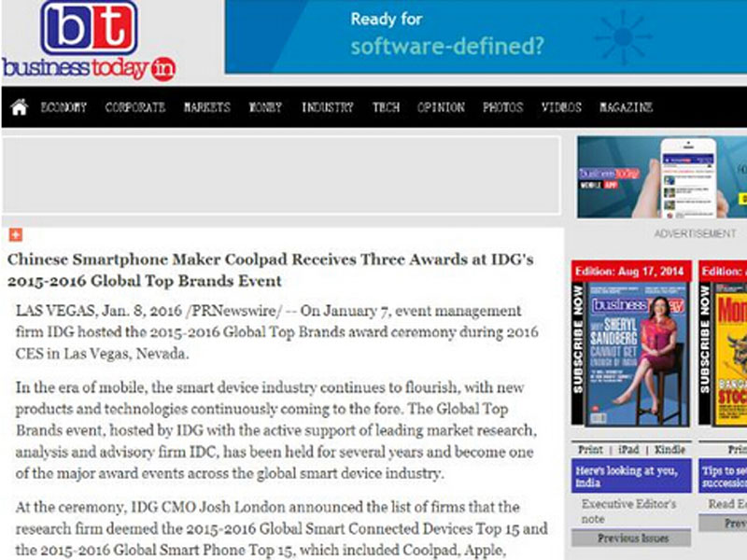Open the Money section
The image size is (747, 560).
point(265,107)
